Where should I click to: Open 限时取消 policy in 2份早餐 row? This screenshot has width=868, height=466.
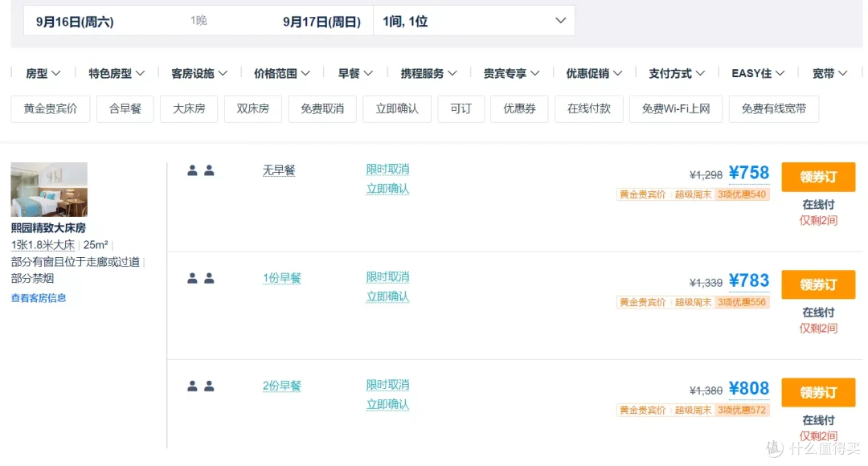[x=387, y=385]
